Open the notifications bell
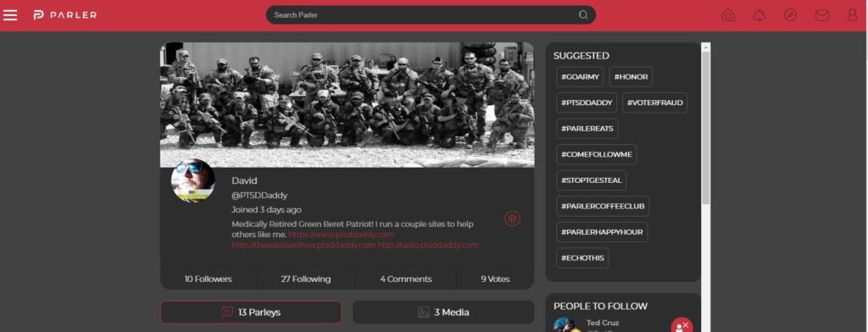The image size is (868, 332). point(759,15)
